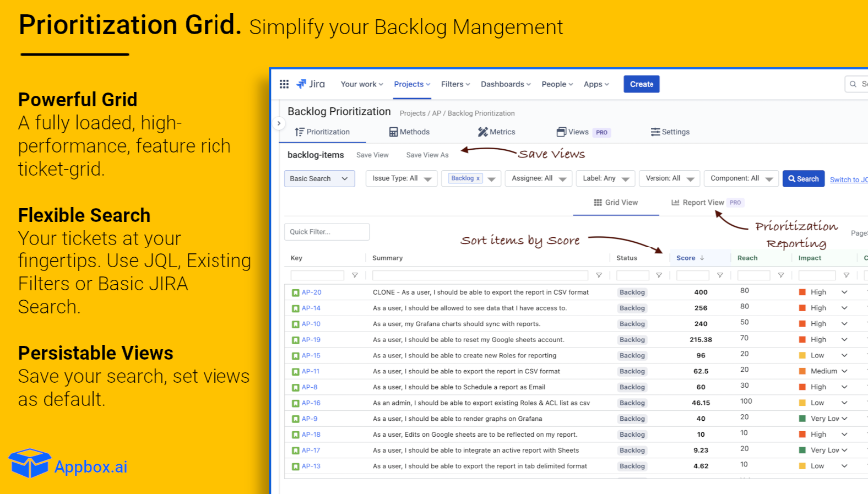This screenshot has height=494, width=868.
Task: Remove the Backlog filter chip using x
Action: pyautogui.click(x=477, y=178)
